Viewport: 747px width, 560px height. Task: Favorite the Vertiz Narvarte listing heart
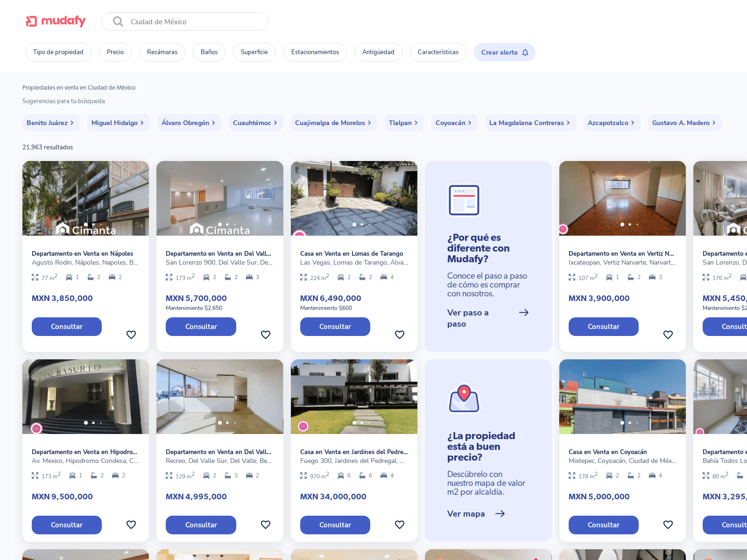pos(668,335)
